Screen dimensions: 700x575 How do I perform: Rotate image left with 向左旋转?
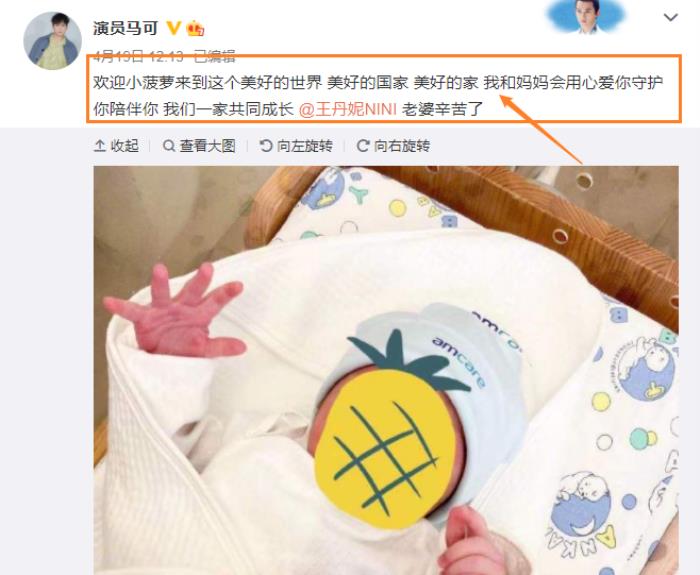coord(296,146)
